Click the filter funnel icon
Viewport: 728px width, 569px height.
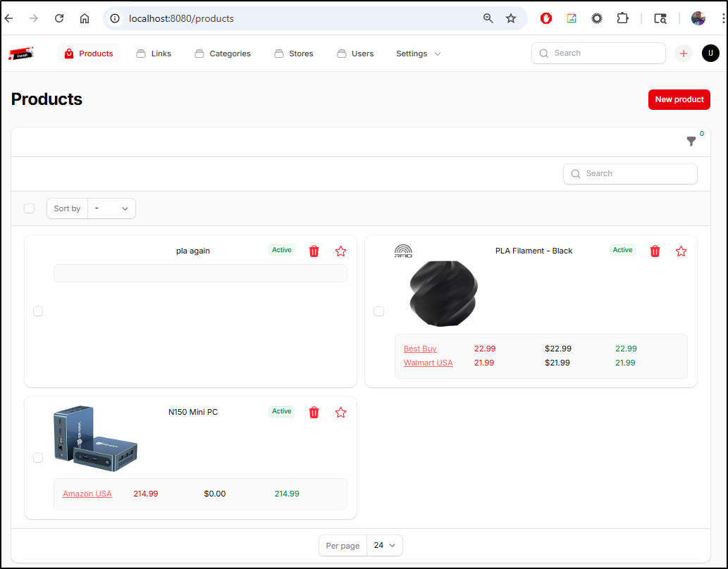(x=691, y=142)
